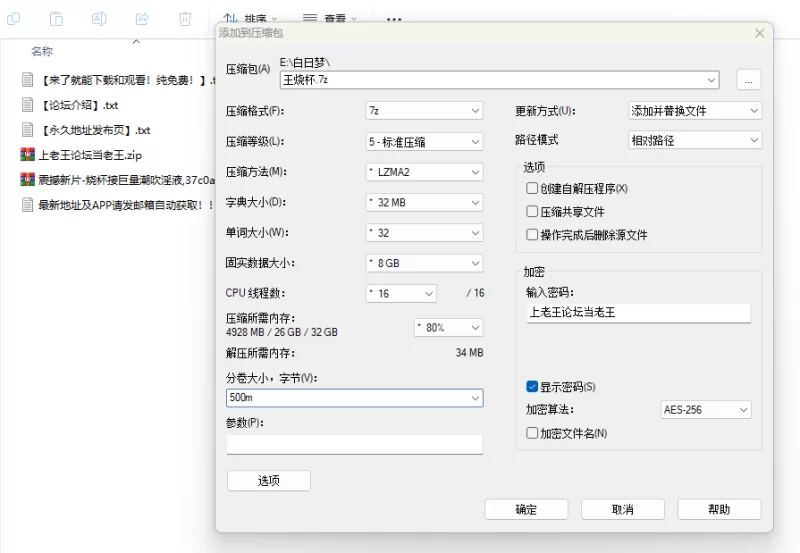Click the Share icon in Explorer toolbar
Screen dimensions: 800x553
pyautogui.click(x=142, y=19)
